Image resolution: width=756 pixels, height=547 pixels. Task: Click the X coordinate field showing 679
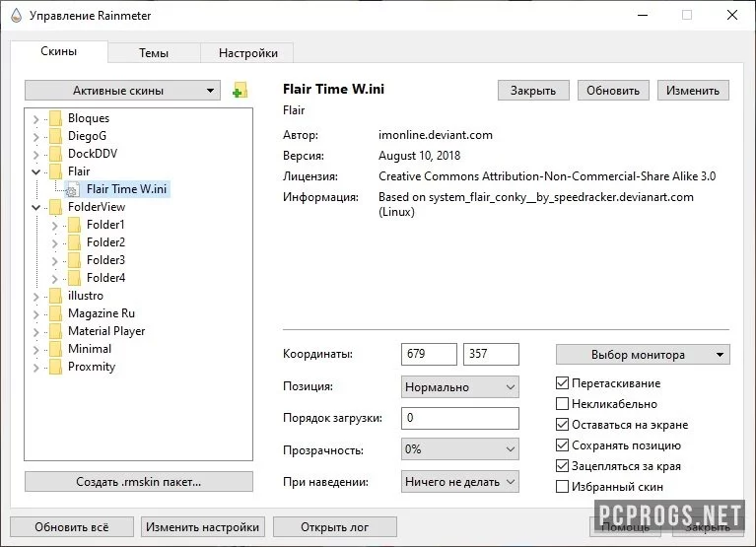[429, 354]
